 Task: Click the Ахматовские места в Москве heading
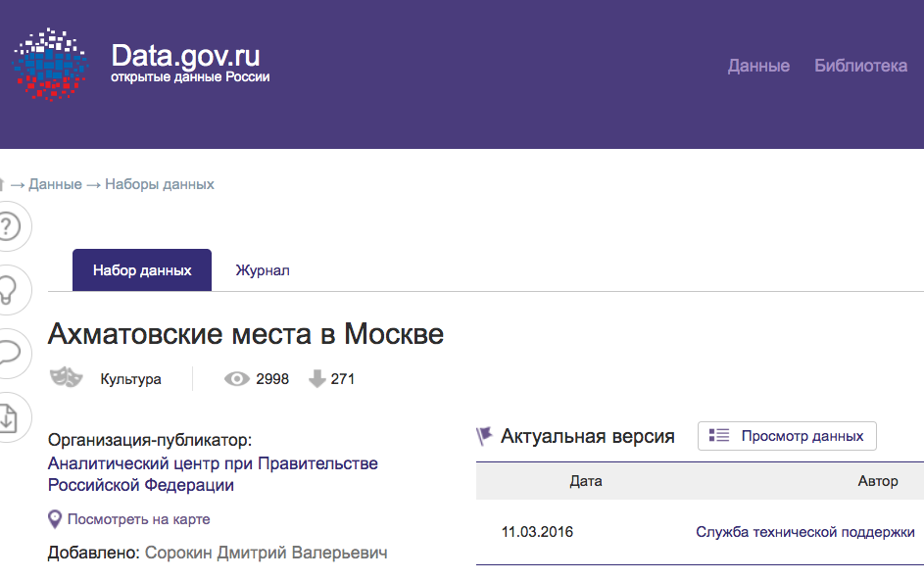point(246,334)
